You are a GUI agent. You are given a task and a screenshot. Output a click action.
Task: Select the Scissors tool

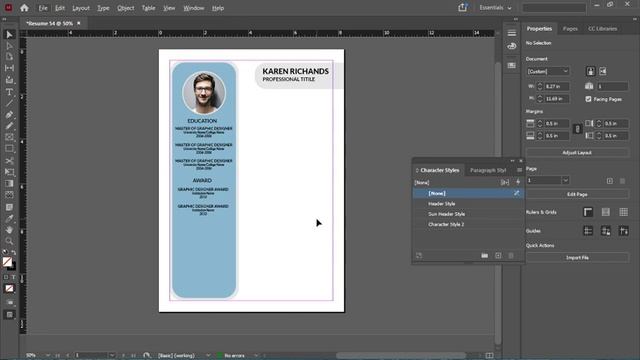9,161
